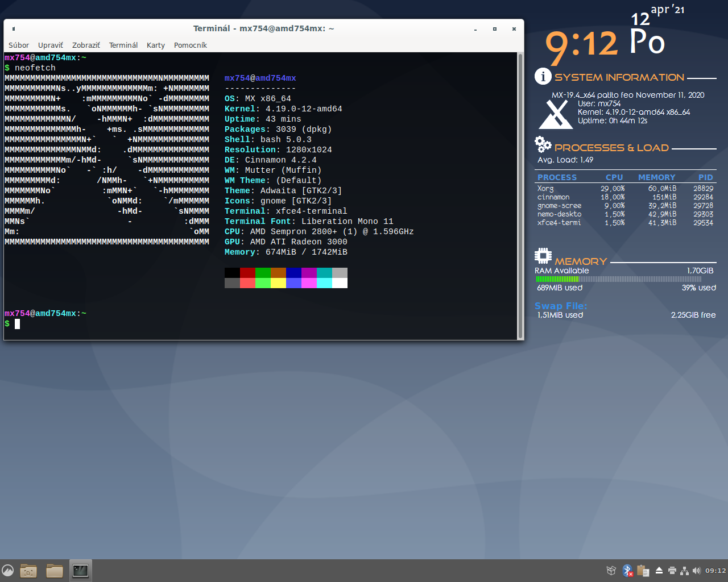Click the 'mx754@amd754mx' neofetch header
Image resolution: width=728 pixels, height=582 pixels.
pyautogui.click(x=260, y=78)
